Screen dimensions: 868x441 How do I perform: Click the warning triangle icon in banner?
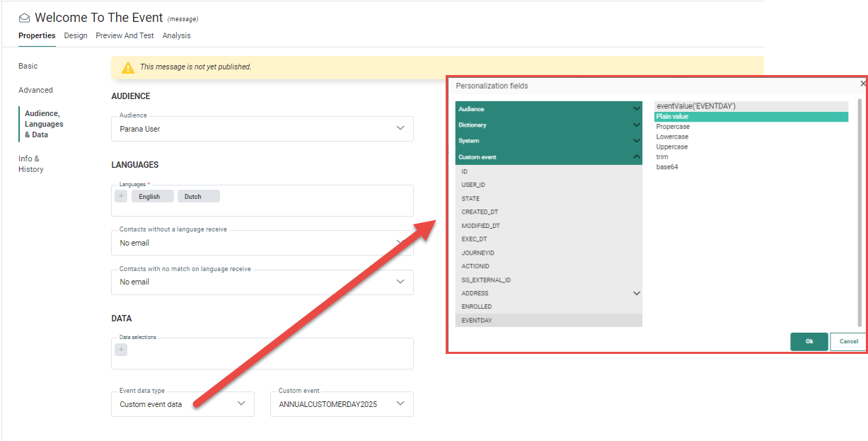click(127, 67)
